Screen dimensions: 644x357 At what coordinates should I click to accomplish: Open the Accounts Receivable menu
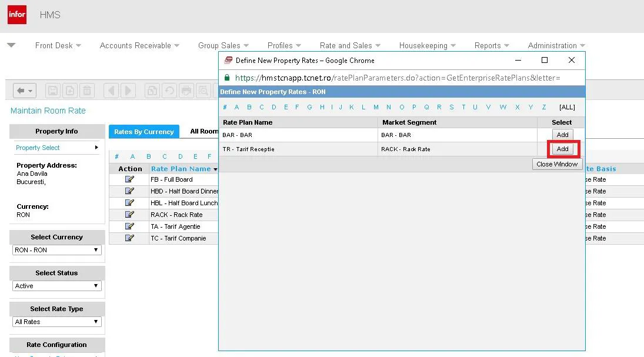point(139,46)
